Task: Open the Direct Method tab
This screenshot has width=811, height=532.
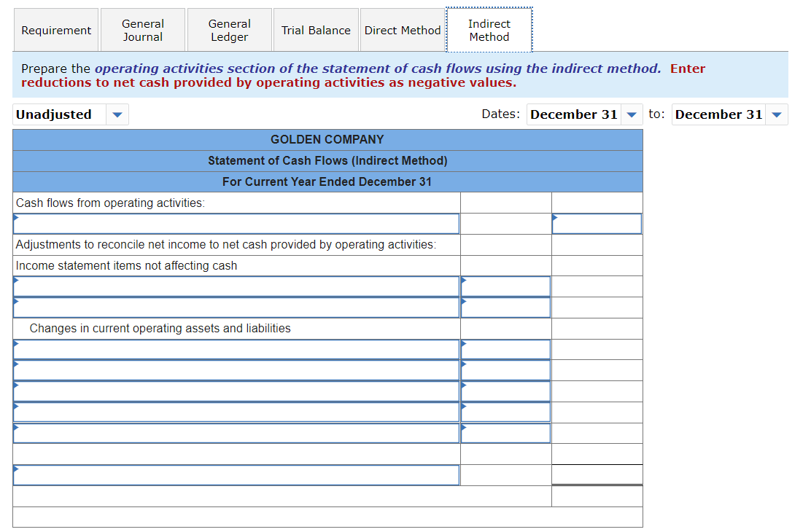Action: pos(403,29)
